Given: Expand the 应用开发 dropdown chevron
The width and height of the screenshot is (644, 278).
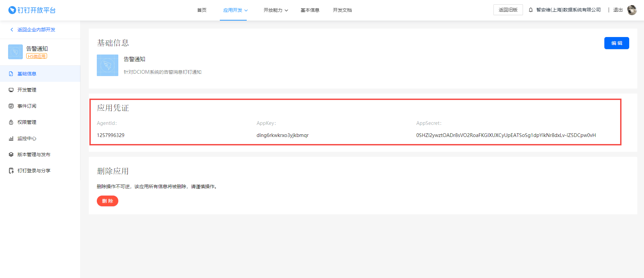Looking at the screenshot, I should click(246, 10).
